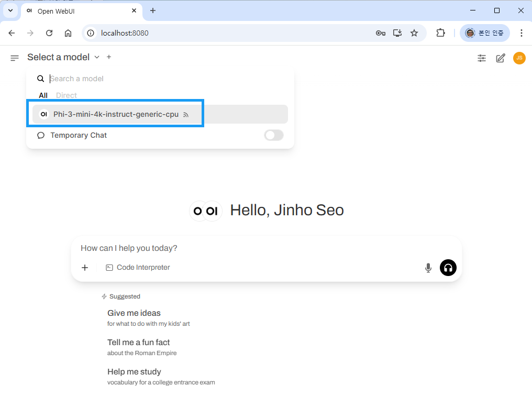
Task: Start voice call with headphone button
Action: [448, 268]
